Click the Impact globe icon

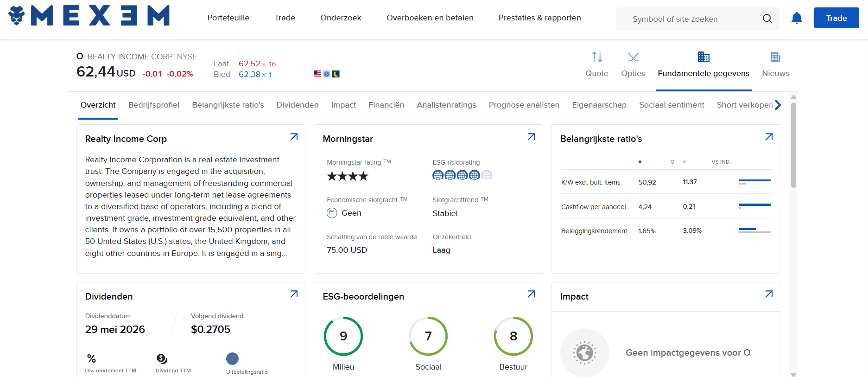(x=584, y=352)
